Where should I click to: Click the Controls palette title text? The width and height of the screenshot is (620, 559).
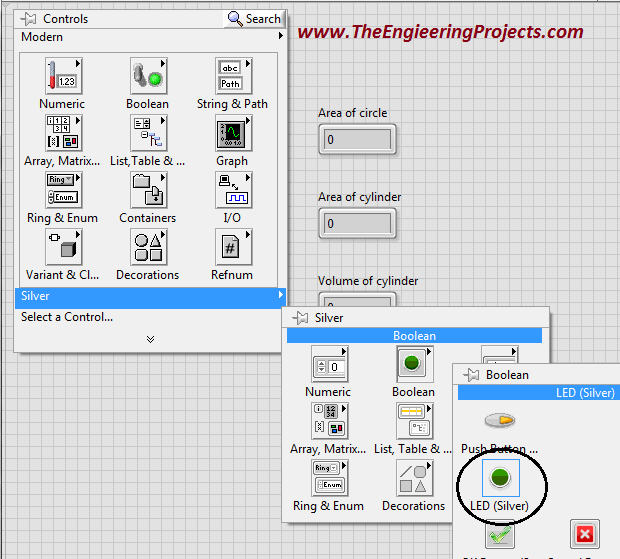[x=66, y=19]
